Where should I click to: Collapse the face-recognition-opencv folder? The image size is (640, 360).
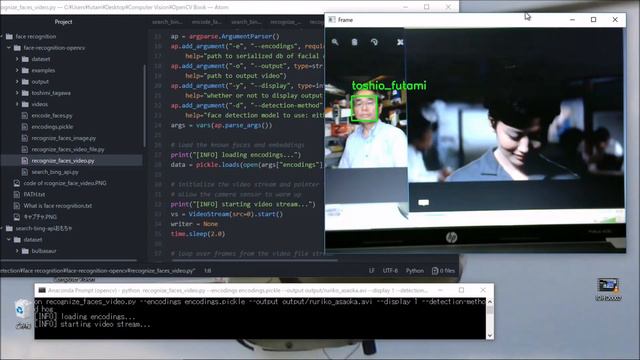(9, 48)
